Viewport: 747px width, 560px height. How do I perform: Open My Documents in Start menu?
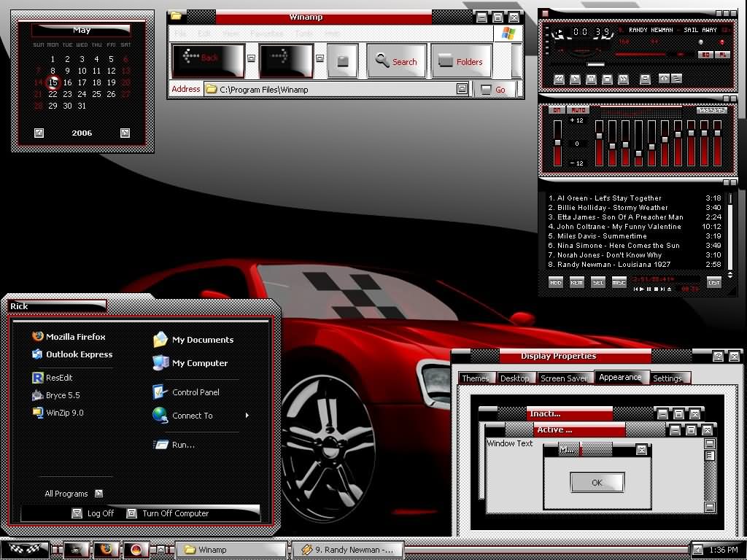[x=193, y=340]
